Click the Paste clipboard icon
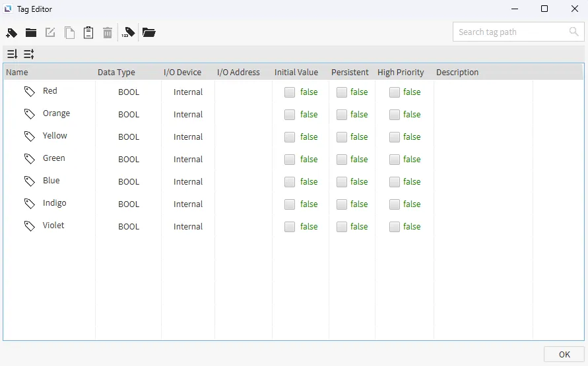 coord(88,32)
